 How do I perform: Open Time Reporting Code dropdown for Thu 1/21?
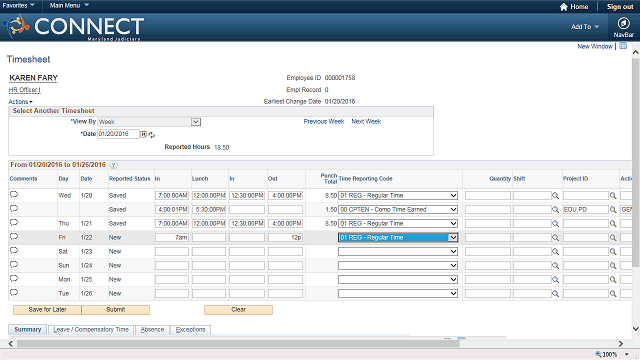pyautogui.click(x=398, y=224)
